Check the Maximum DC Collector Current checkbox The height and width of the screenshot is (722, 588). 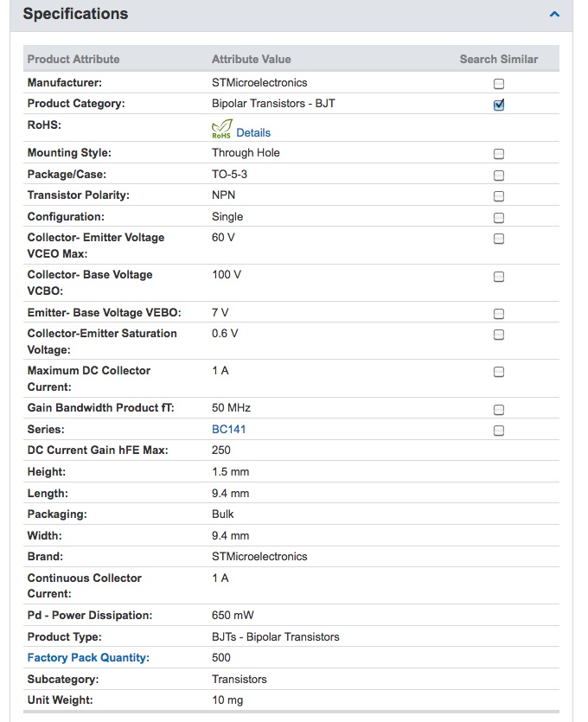point(499,372)
